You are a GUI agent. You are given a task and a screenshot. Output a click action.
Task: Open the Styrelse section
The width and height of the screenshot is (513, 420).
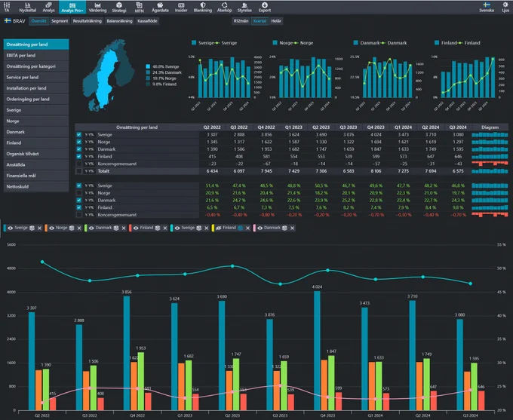click(x=244, y=7)
